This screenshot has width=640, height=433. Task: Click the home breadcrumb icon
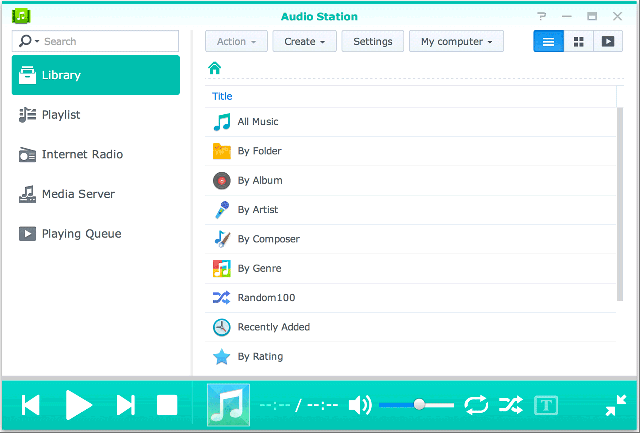(x=215, y=68)
